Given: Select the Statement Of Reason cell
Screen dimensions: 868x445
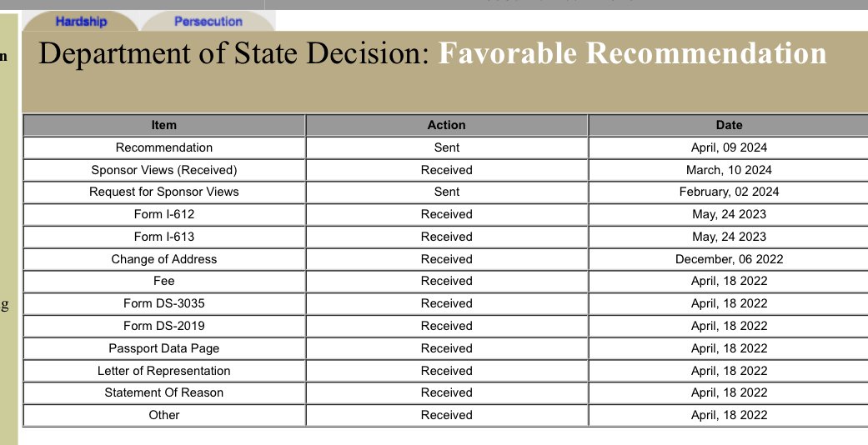Looking at the screenshot, I should click(x=164, y=392).
